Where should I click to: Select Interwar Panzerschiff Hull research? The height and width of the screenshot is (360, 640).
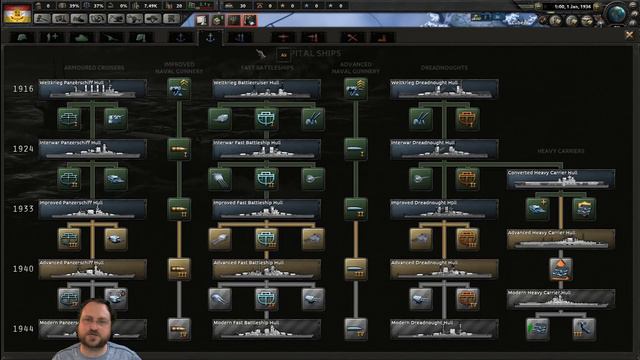(x=93, y=149)
